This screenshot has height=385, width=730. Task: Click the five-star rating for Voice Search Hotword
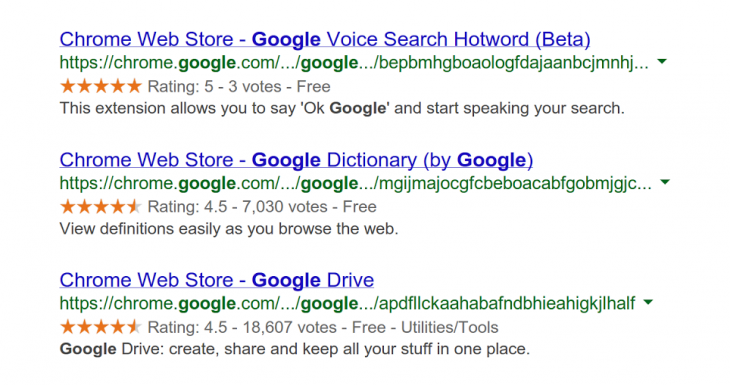point(101,86)
